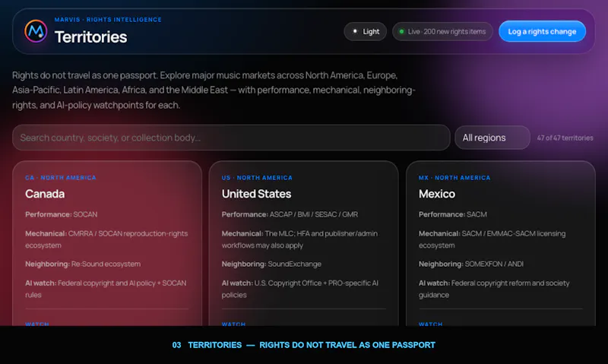Click the '47 of 47 territories' count

click(565, 138)
